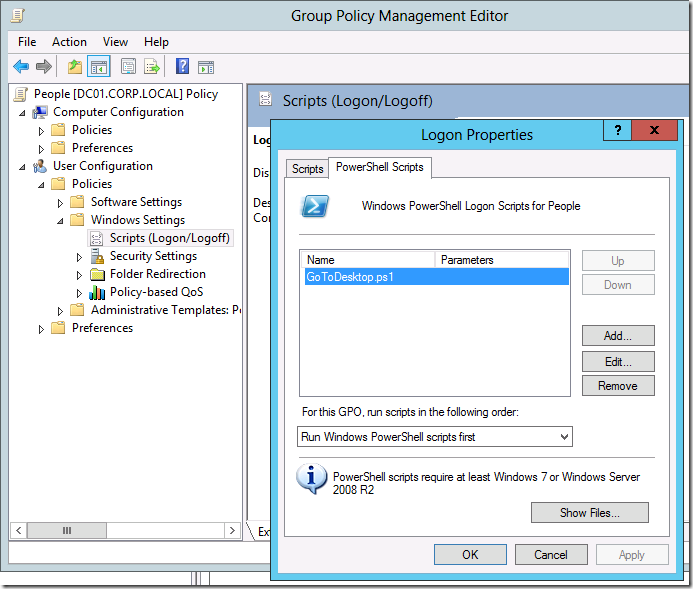Click the Back arrow toolbar icon
The width and height of the screenshot is (693, 589).
[x=21, y=67]
